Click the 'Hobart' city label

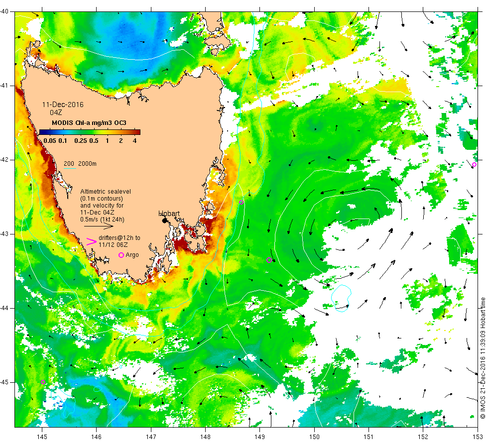pyautogui.click(x=169, y=214)
